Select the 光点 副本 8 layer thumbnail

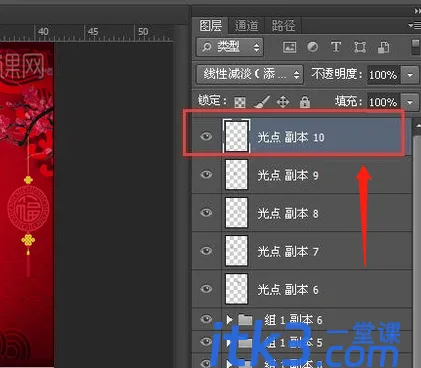click(x=236, y=213)
